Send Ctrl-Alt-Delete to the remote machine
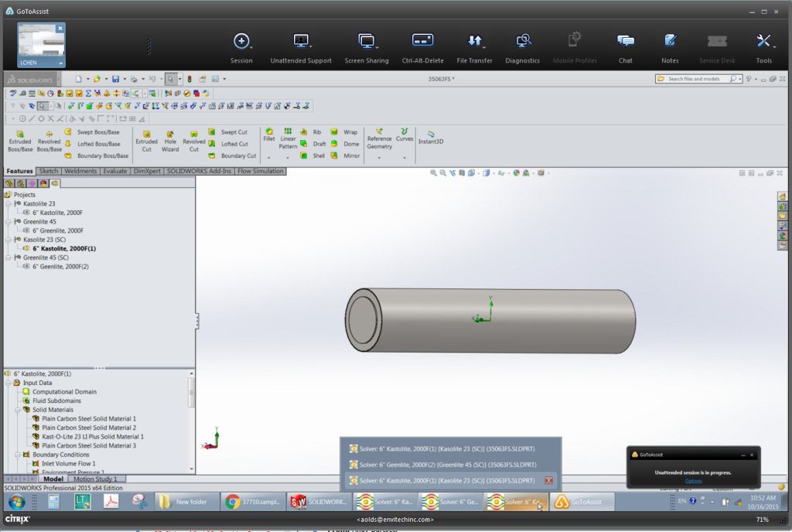 [423, 49]
